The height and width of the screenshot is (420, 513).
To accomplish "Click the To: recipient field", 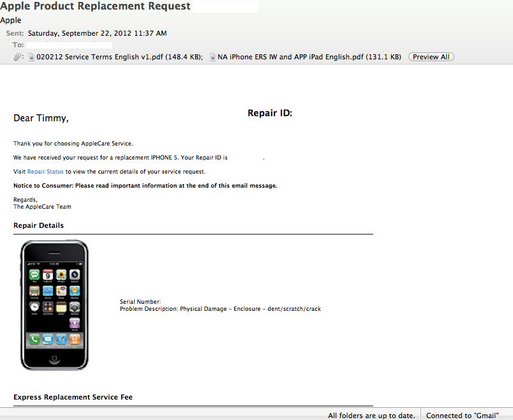I will tap(69, 45).
